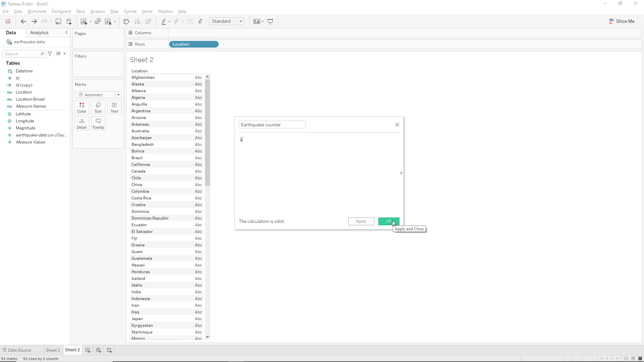Click the Location list scrollbar thumb

click(208, 132)
